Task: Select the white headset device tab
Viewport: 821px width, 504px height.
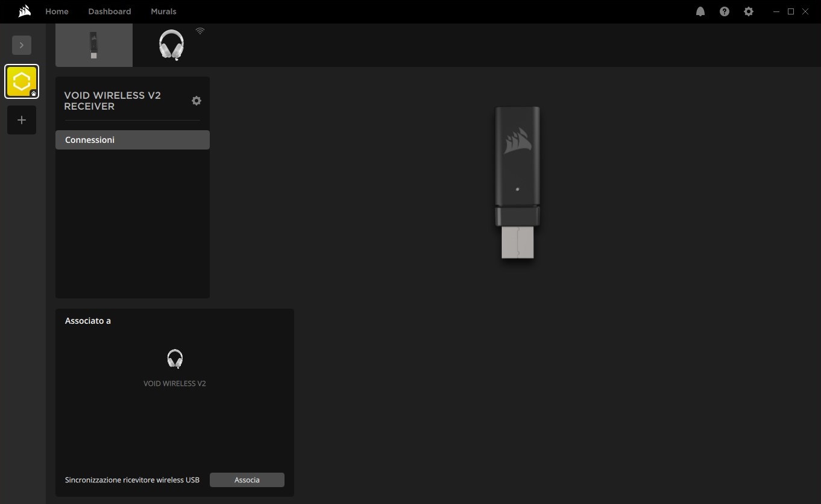Action: tap(171, 45)
